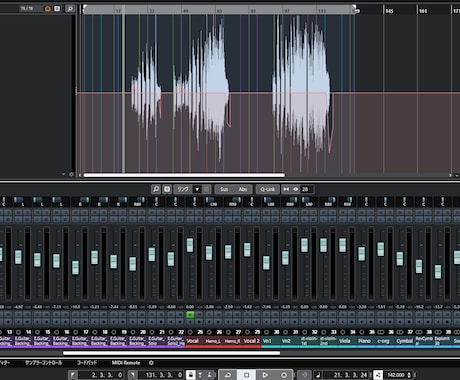This screenshot has width=460, height=380.
Task: Click the MixConsole search magnifier icon
Action: (x=156, y=189)
